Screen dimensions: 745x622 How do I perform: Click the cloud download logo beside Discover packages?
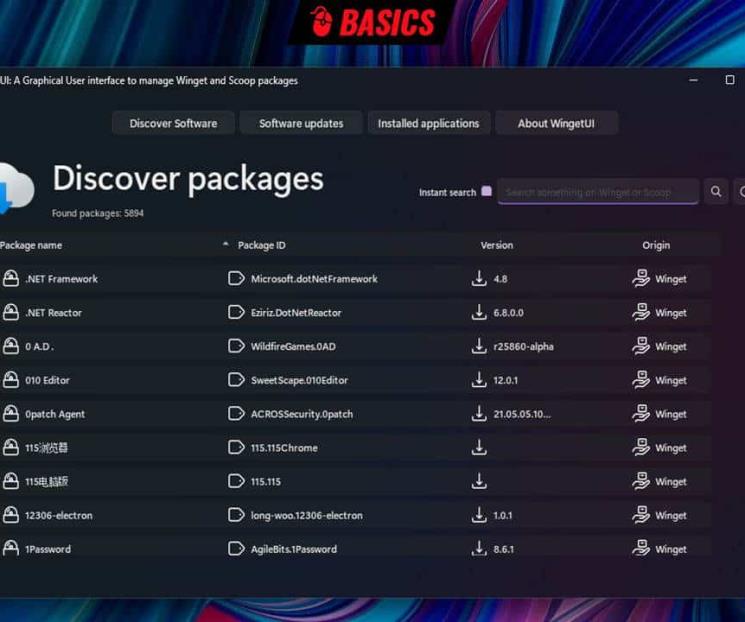pos(16,187)
